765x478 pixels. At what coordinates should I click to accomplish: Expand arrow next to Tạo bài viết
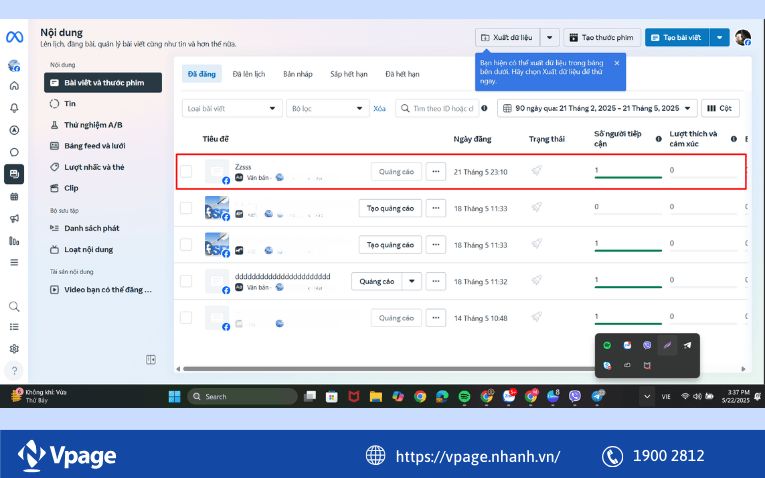pyautogui.click(x=720, y=38)
